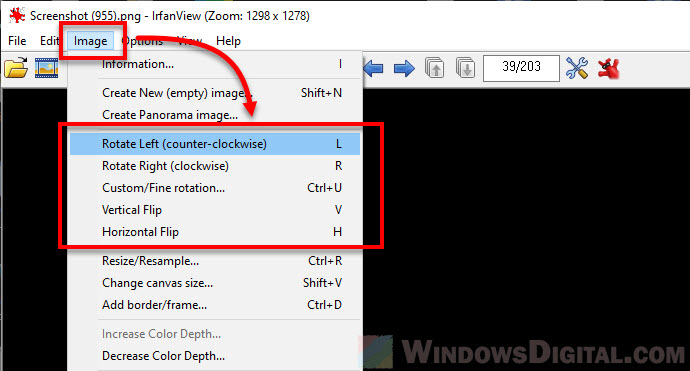Click the previous page up-arrow icon
Screen dimensions: 690x371
coord(434,68)
